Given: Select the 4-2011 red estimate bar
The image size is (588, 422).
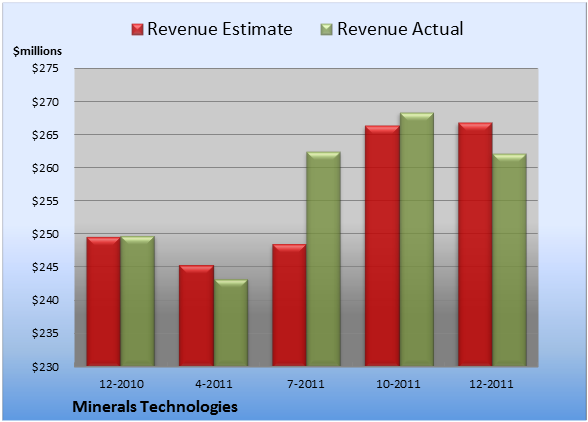Looking at the screenshot, I should pyautogui.click(x=196, y=315).
